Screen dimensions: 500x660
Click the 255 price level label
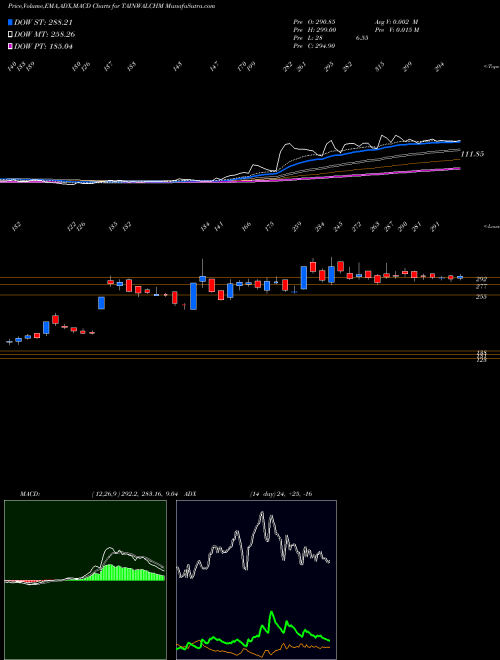click(x=481, y=297)
